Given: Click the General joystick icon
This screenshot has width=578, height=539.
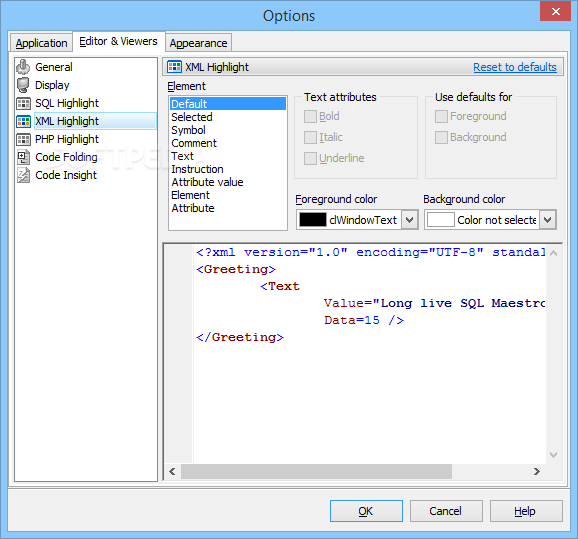Looking at the screenshot, I should (x=23, y=67).
